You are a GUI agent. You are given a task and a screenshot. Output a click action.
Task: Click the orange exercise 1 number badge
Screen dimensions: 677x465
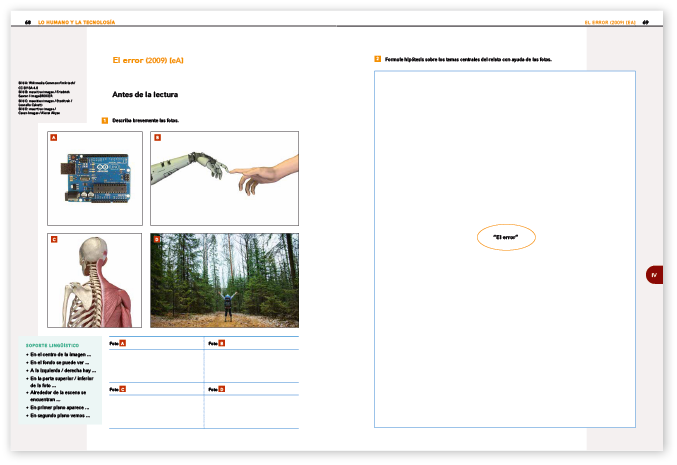pos(105,120)
